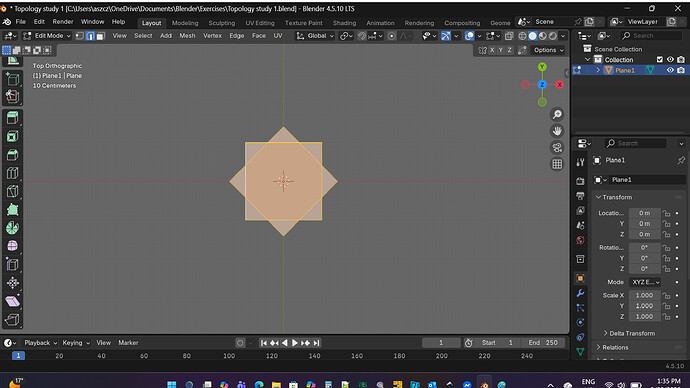
Task: Select the Shrink/Fatten tool
Action: [12, 283]
